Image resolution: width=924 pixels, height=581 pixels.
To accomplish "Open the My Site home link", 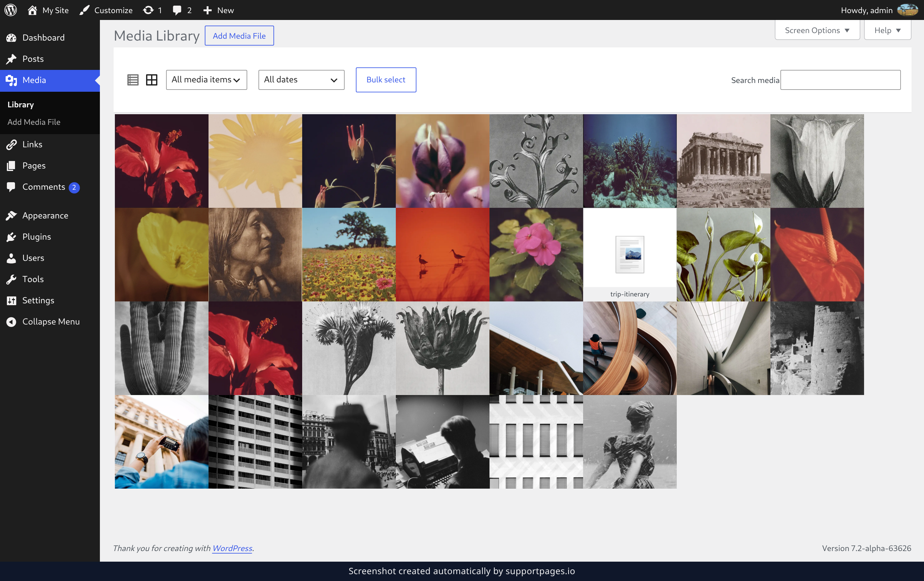I will (48, 10).
